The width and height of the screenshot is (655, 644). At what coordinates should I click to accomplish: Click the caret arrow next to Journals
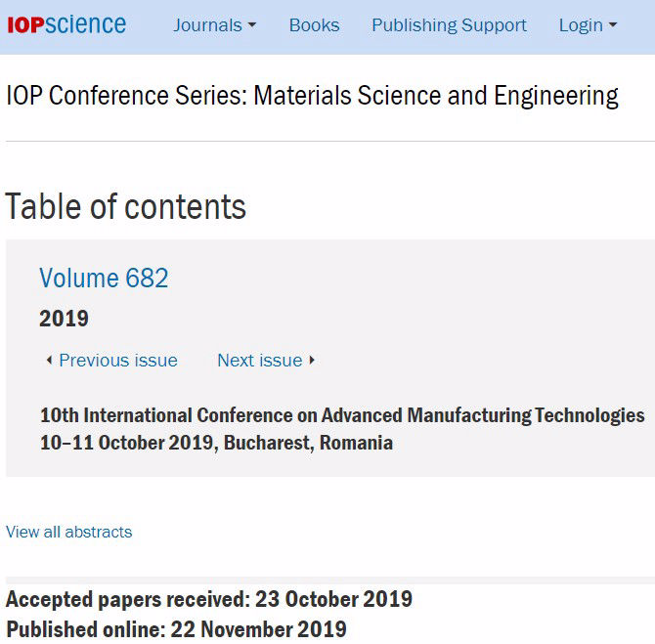click(251, 26)
